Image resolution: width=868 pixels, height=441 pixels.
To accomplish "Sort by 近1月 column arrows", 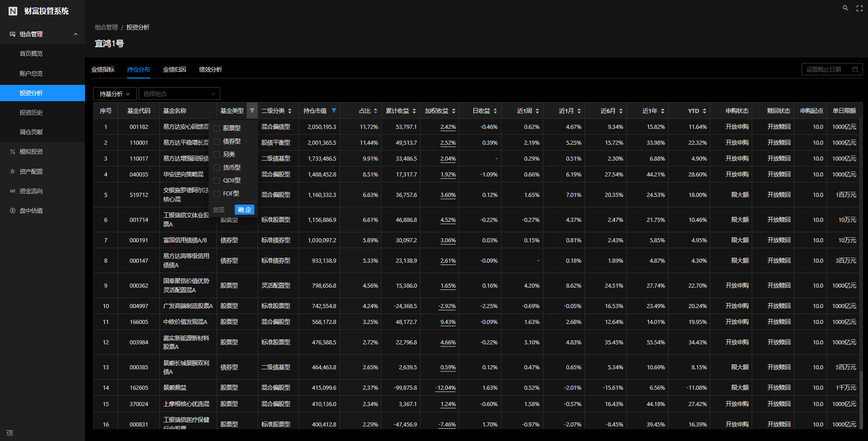I will [579, 111].
